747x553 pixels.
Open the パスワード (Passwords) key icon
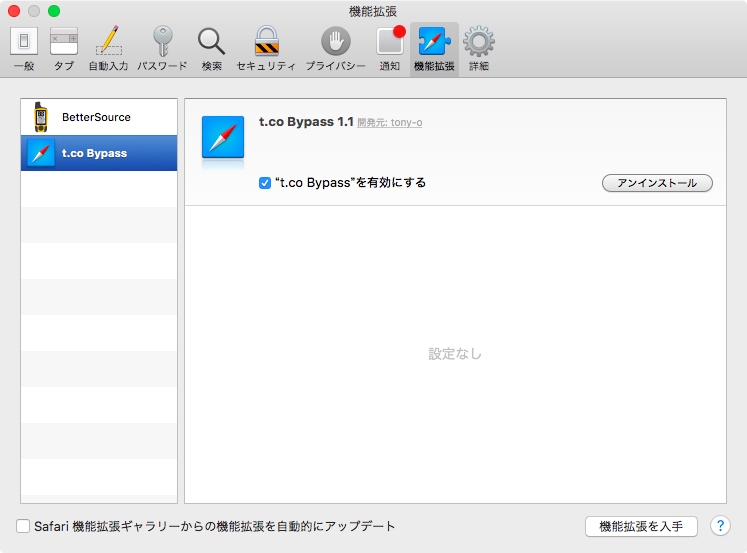click(162, 48)
